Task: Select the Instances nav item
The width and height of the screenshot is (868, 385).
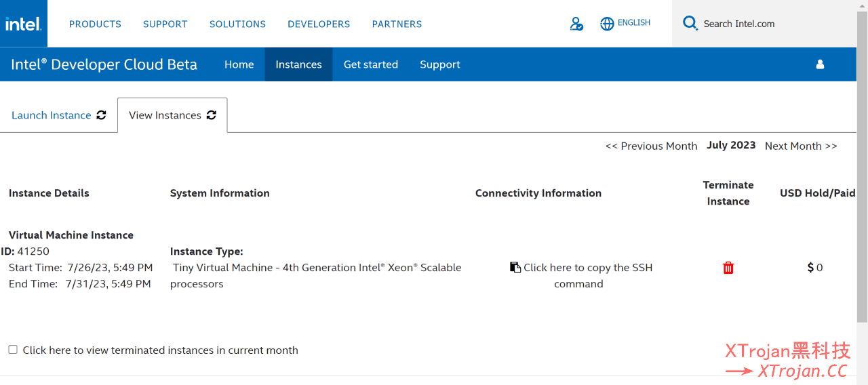Action: [298, 64]
